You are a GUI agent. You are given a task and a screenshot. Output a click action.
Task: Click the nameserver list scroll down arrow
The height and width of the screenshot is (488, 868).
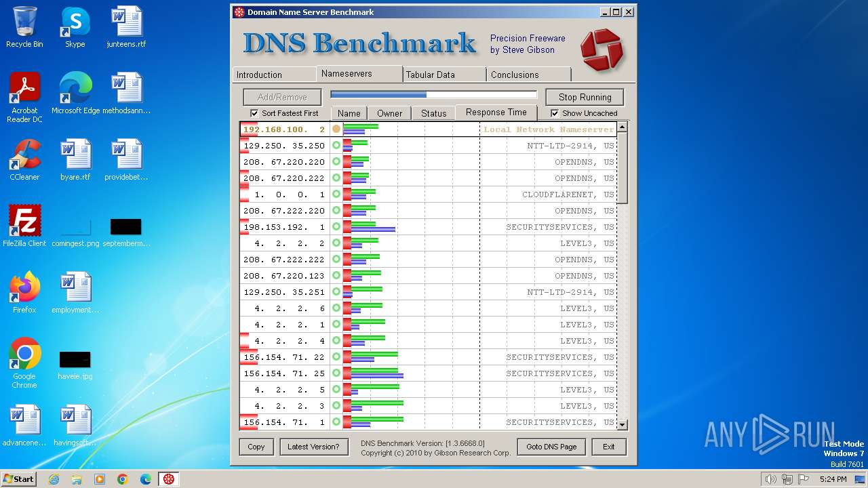[623, 424]
